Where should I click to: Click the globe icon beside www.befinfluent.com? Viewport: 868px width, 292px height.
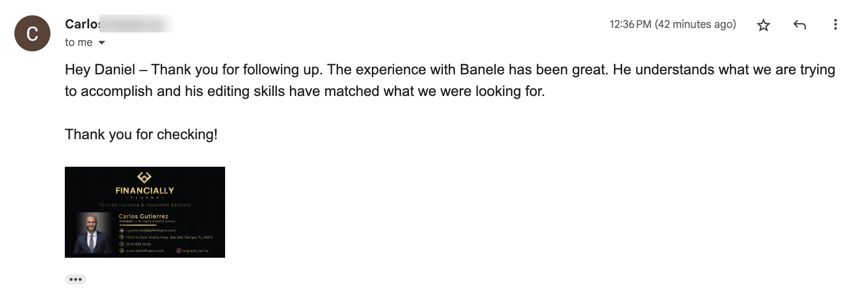(x=122, y=251)
